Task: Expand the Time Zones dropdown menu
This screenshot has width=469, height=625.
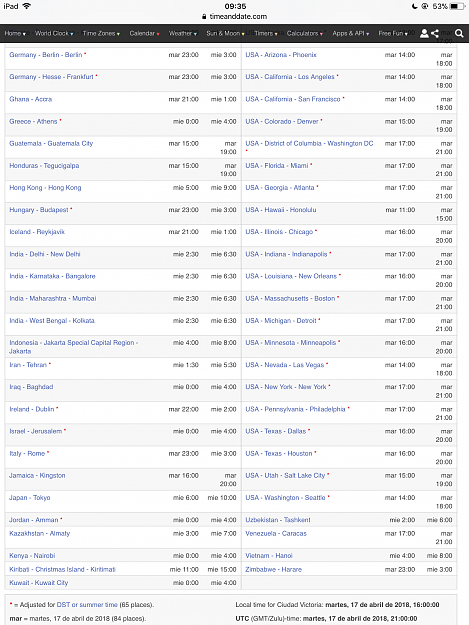Action: coord(101,33)
